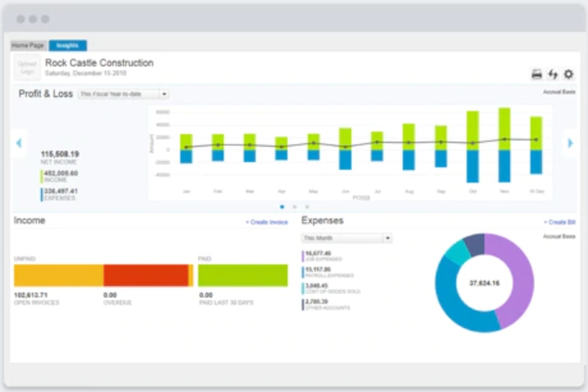Switch to the Home Page tab
Image resolution: width=588 pixels, height=392 pixels.
point(28,45)
